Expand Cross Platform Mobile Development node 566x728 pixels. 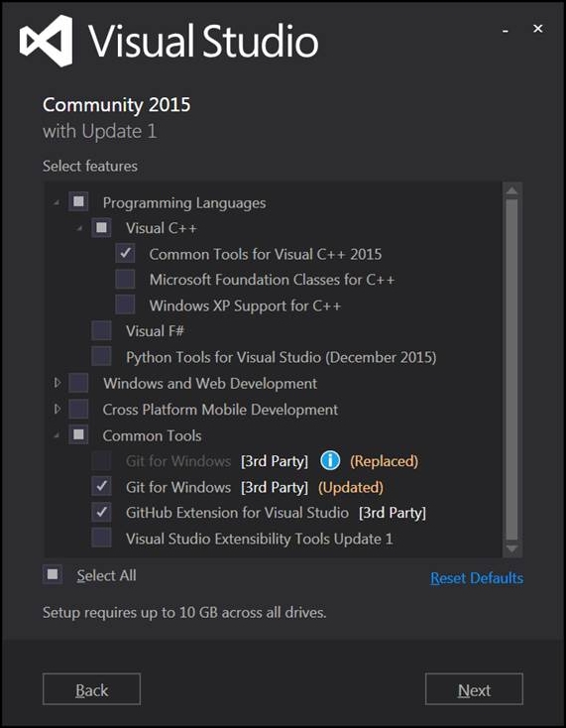[57, 409]
